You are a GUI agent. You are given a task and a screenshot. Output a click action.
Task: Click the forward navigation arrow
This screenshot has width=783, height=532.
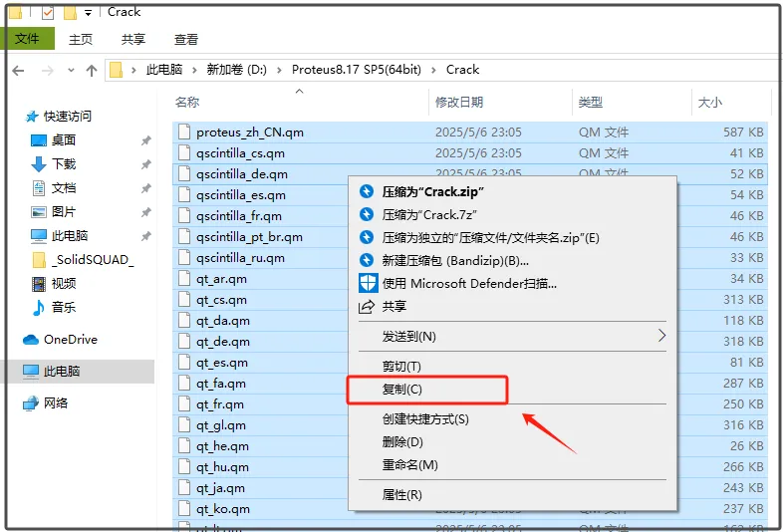point(48,71)
